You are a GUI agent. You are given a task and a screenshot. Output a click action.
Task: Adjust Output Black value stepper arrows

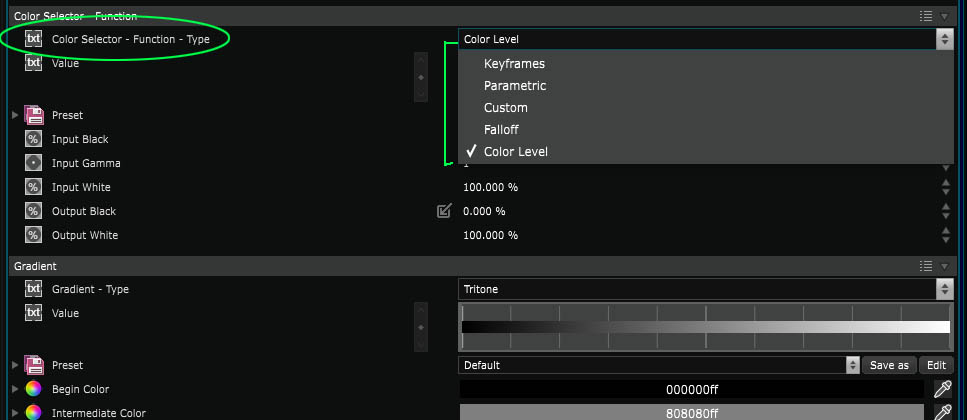[945, 211]
